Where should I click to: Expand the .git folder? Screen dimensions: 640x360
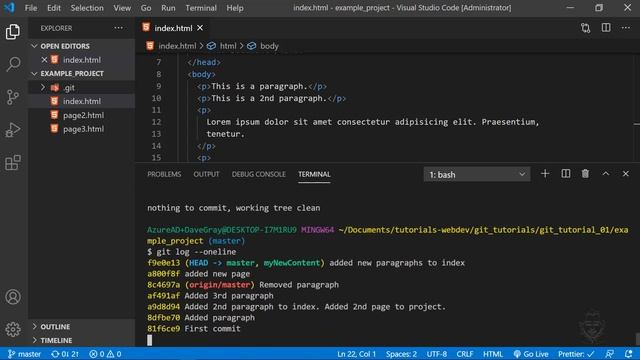coord(43,87)
